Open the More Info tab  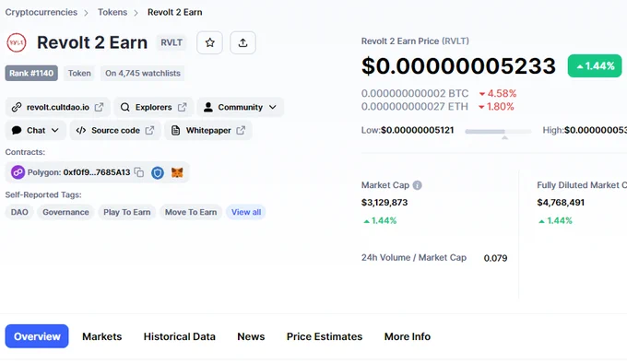[x=408, y=336]
